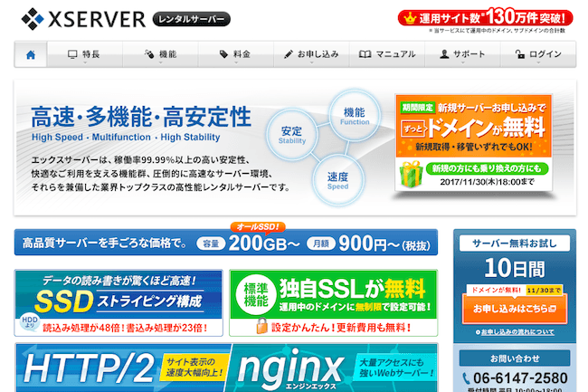The width and height of the screenshot is (588, 392).
Task: Click the gift box icon in domain promo
Action: (412, 174)
